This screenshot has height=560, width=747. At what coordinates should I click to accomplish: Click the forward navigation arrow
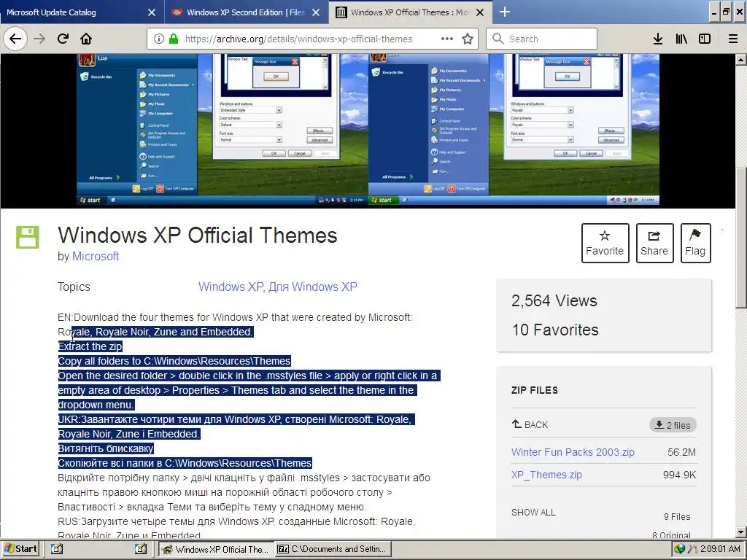39,39
